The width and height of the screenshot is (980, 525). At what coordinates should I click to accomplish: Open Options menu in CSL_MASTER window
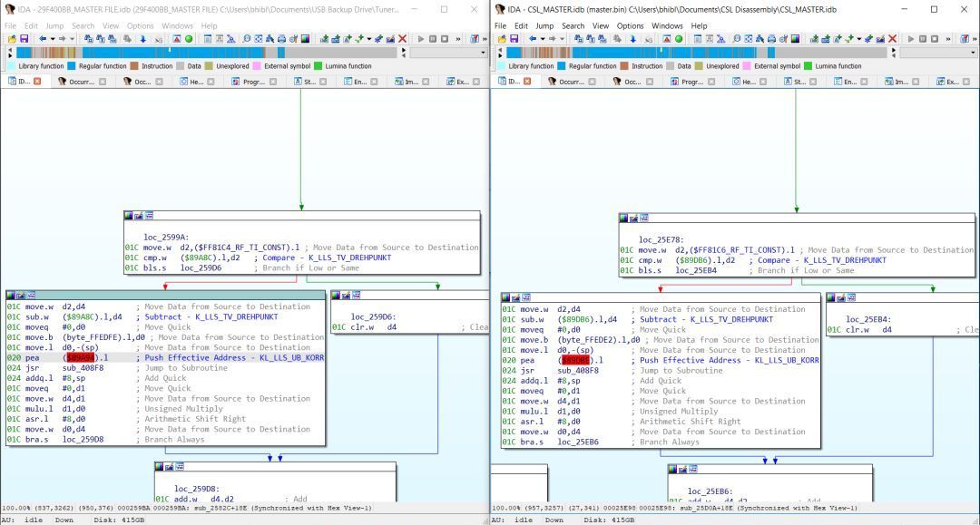click(630, 25)
